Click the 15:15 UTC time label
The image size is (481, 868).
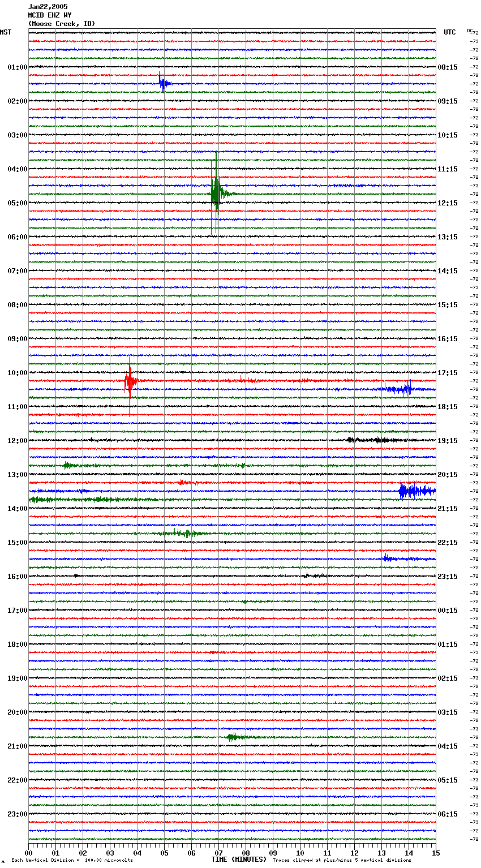(448, 305)
